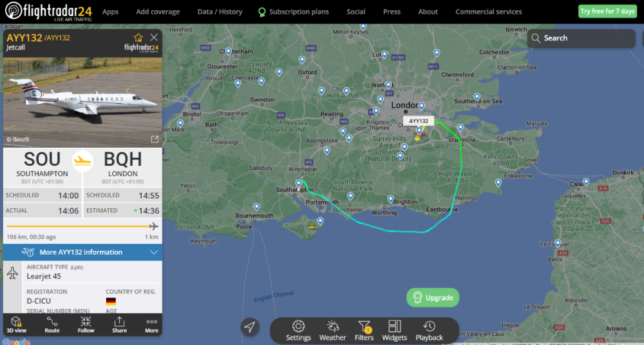
Task: Open the Apps menu
Action: pos(110,12)
